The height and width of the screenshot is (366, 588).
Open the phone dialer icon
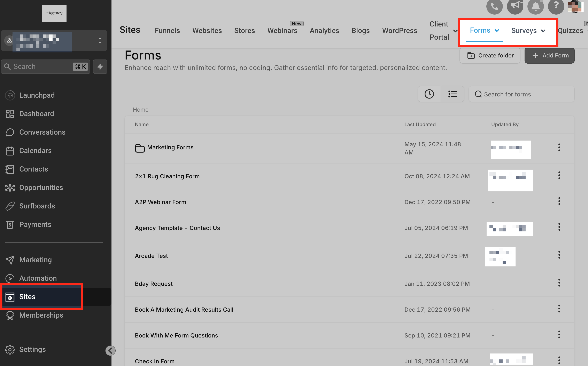click(494, 7)
